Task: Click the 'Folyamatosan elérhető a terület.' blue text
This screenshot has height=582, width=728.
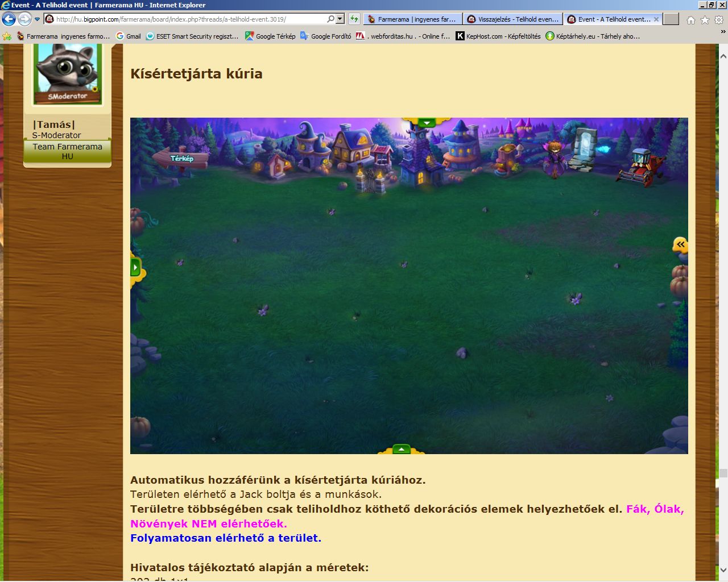Action: (x=226, y=538)
